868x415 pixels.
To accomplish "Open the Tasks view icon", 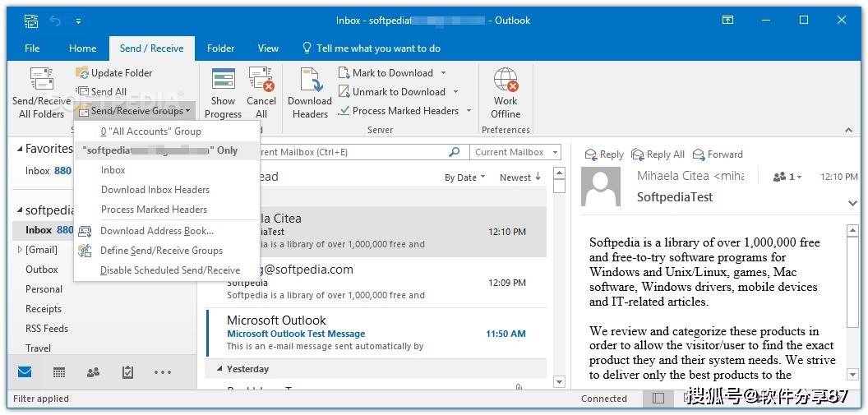I will coord(128,372).
